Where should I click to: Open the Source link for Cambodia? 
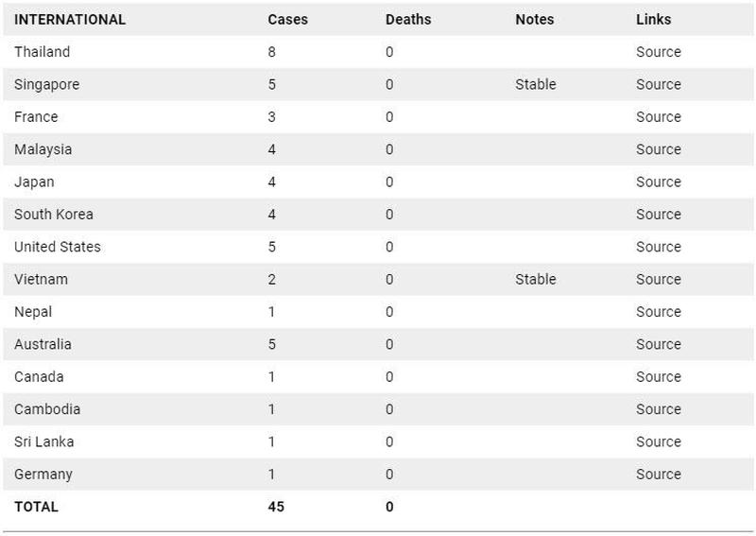[x=658, y=409]
